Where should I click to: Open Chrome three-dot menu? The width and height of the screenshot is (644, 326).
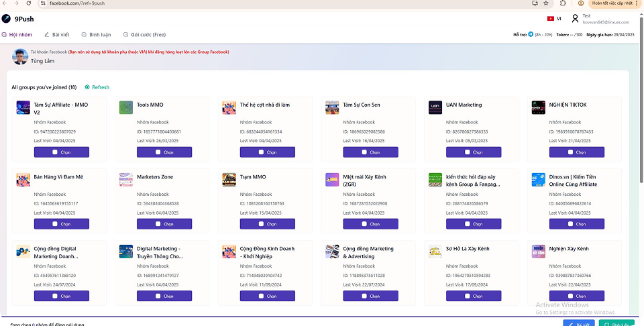(x=637, y=3)
